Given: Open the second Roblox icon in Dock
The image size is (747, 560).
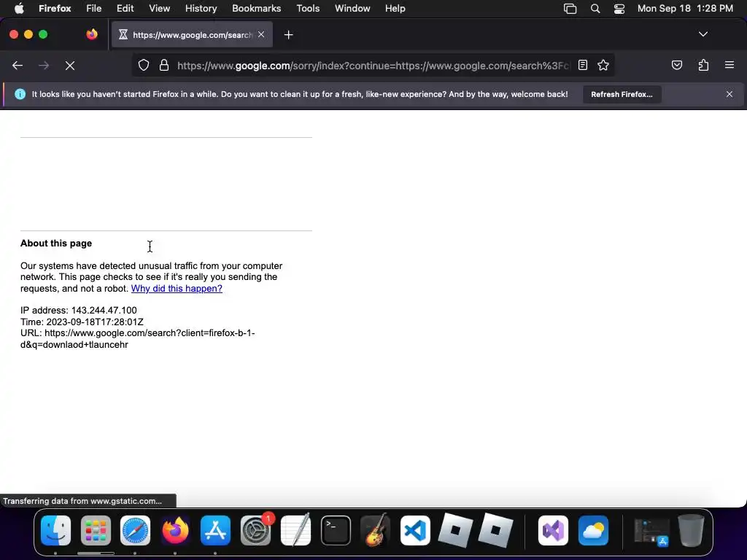Looking at the screenshot, I should point(495,531).
